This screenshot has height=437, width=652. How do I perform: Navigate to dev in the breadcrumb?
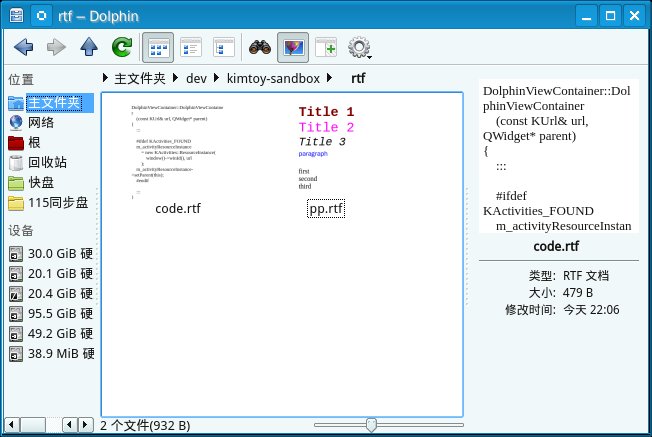tap(196, 78)
